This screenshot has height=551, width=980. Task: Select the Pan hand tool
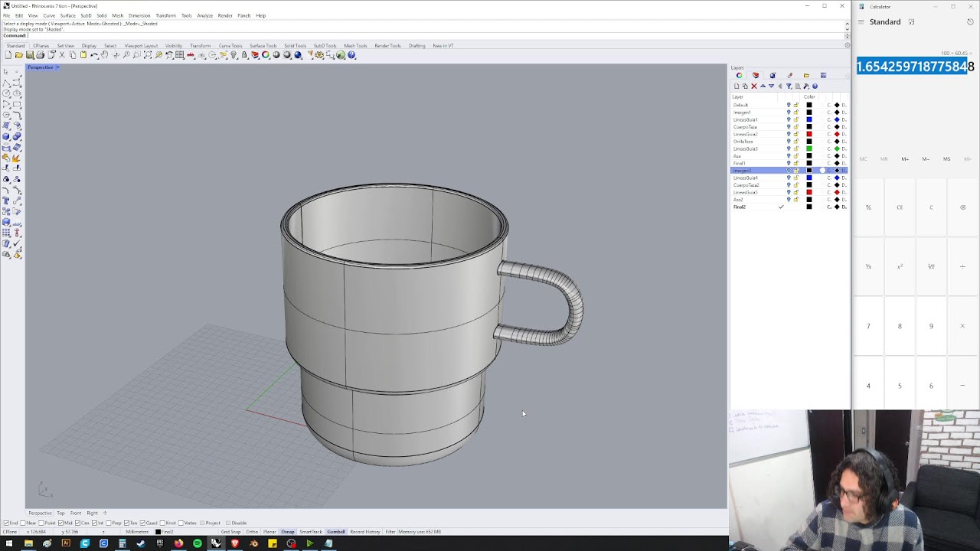pyautogui.click(x=105, y=55)
